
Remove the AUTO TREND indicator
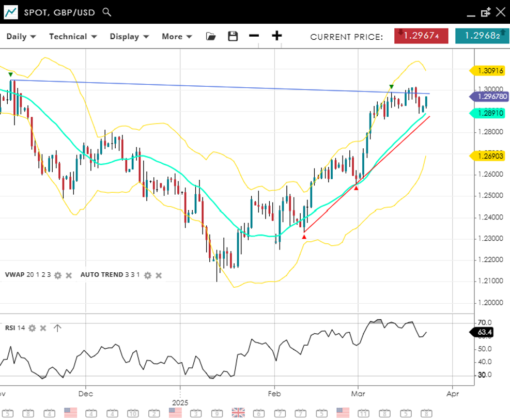click(x=159, y=275)
